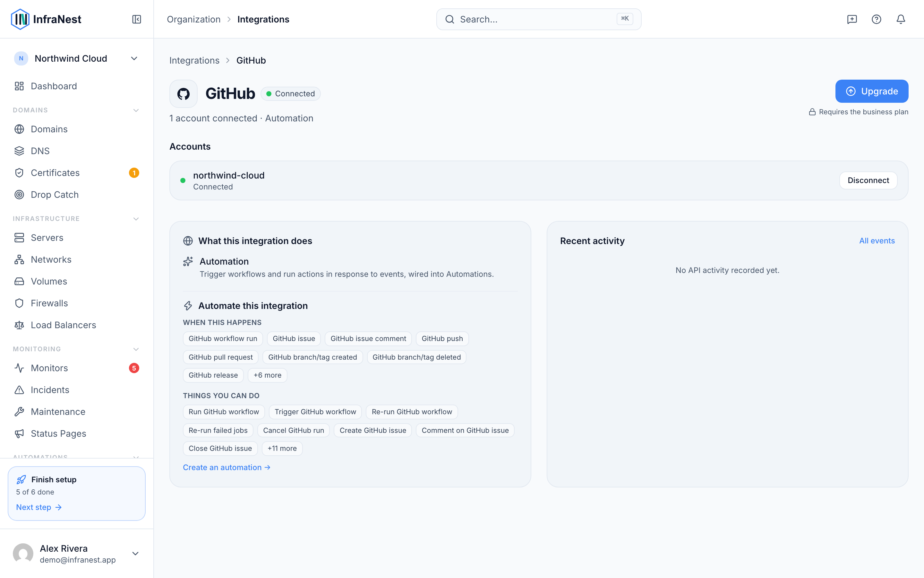Expand the +11 more actions chip

[x=282, y=449]
